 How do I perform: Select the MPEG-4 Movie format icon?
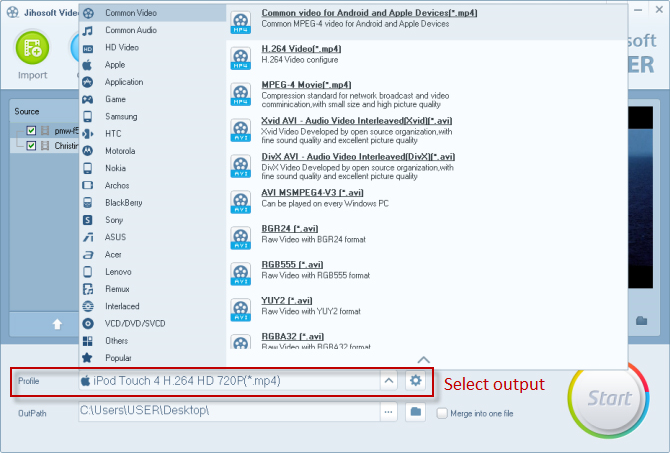click(241, 95)
